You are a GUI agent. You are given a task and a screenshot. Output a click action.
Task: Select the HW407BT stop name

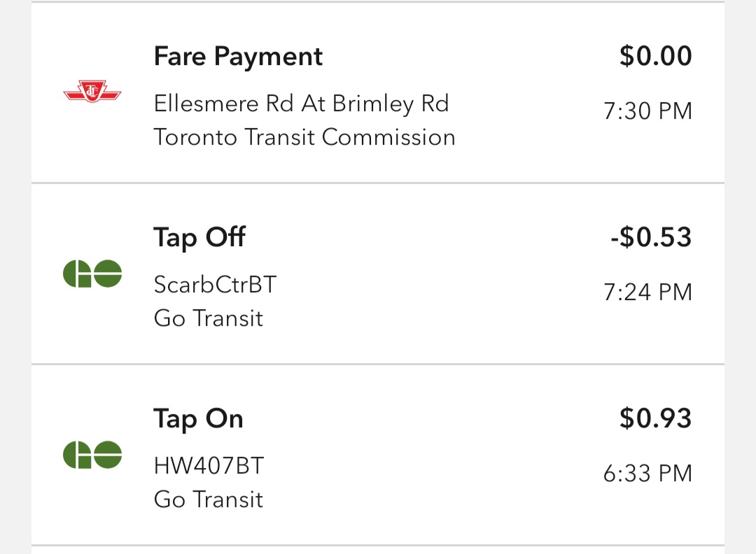coord(209,466)
